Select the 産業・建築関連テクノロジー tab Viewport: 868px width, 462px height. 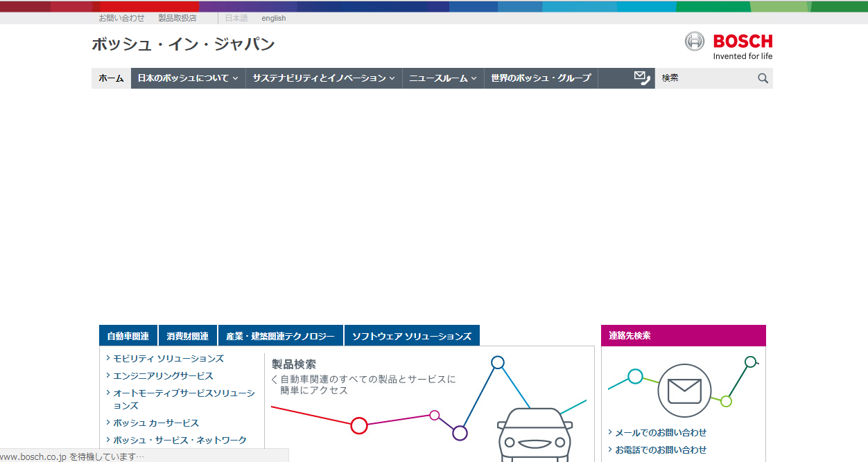click(x=280, y=336)
